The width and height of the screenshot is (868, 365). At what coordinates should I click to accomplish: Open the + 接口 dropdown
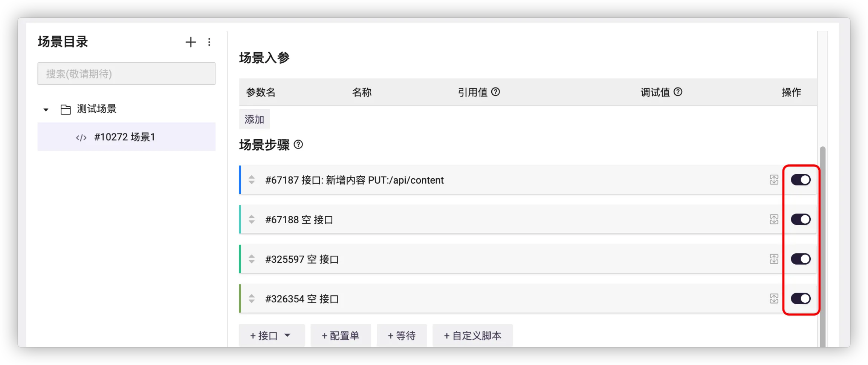[x=272, y=335]
